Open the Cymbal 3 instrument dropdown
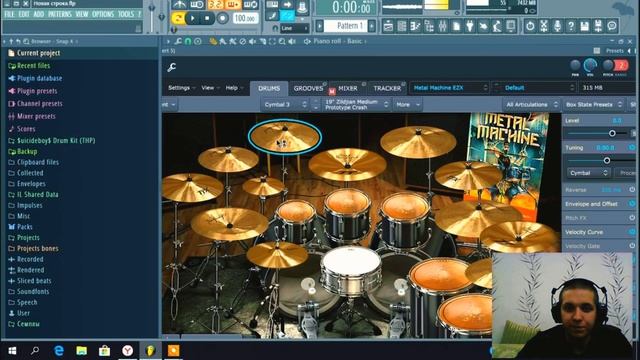 285,105
